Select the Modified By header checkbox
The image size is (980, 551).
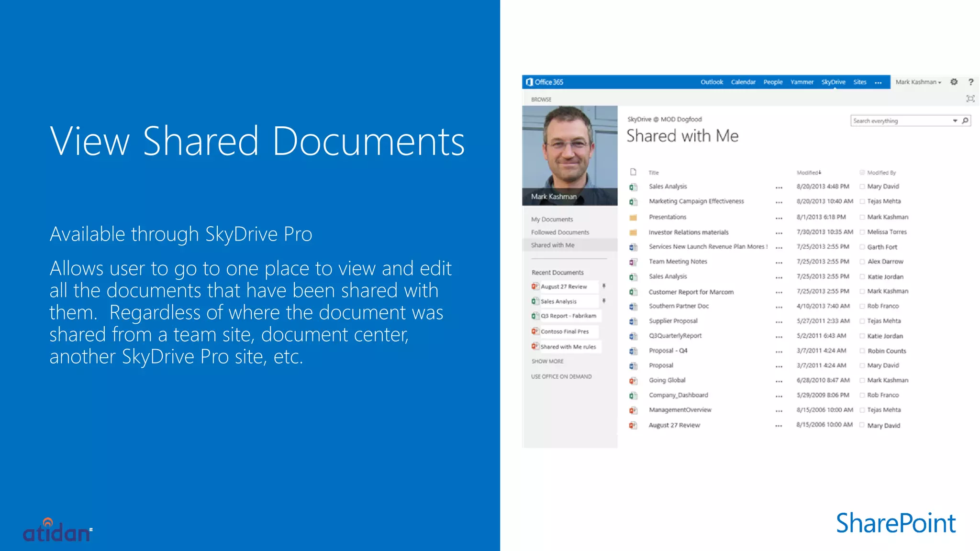[862, 173]
